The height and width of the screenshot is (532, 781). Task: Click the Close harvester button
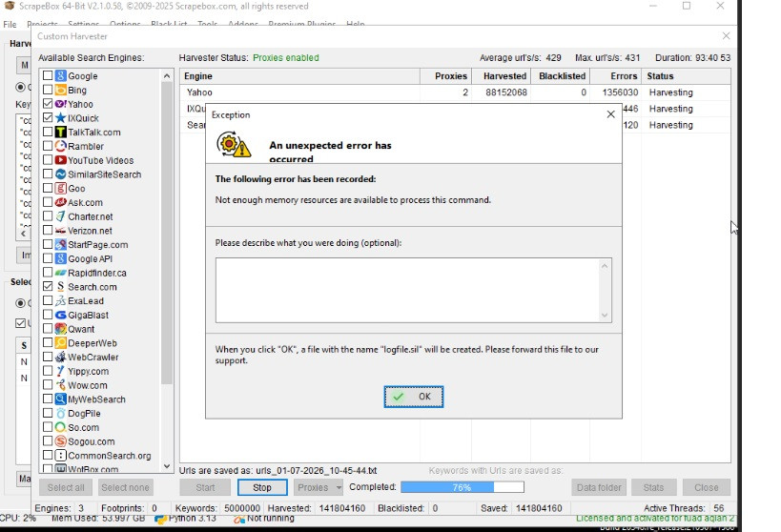[x=707, y=487]
